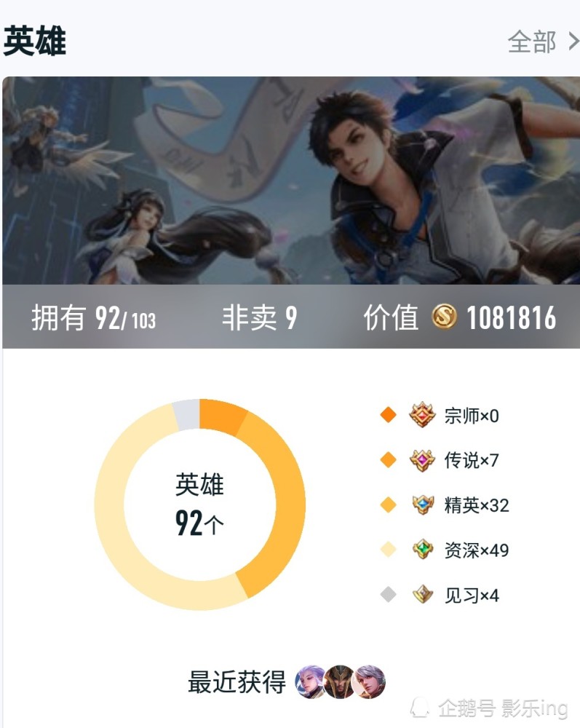The width and height of the screenshot is (580, 728).
Task: Click the 宗师 rank badge icon
Action: 422,415
